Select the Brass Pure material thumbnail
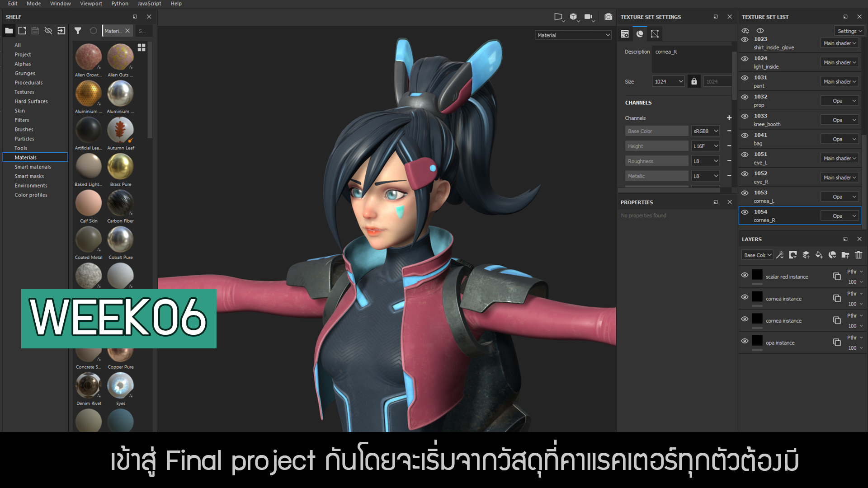Image resolution: width=868 pixels, height=488 pixels. click(120, 167)
